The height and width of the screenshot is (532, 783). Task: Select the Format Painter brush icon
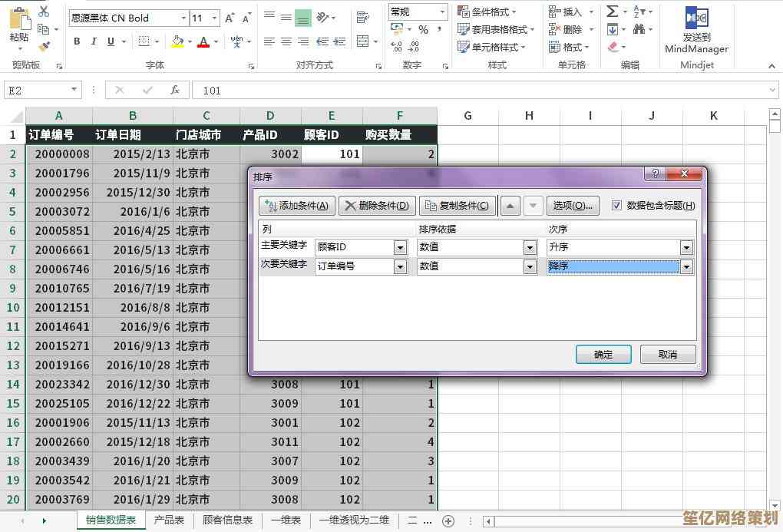44,46
